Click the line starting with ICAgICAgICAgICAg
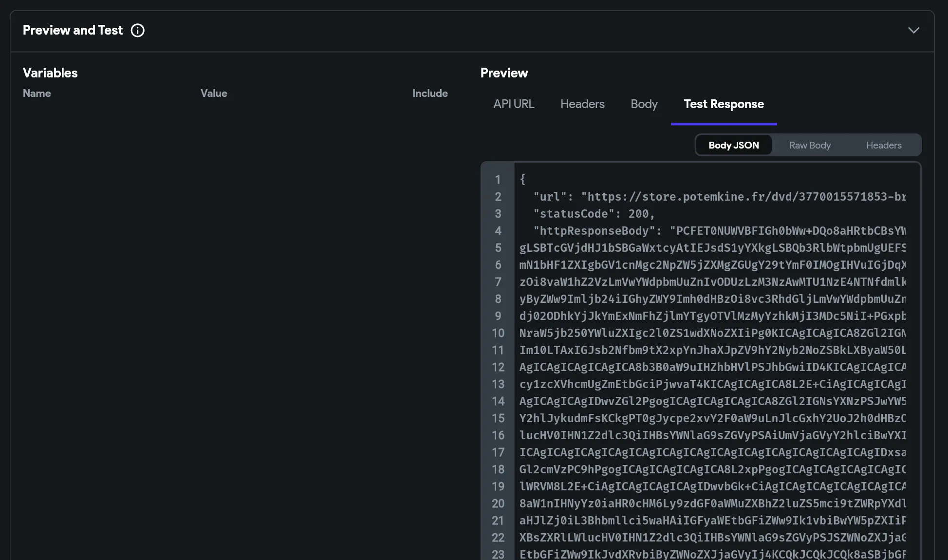948x560 pixels. click(712, 452)
